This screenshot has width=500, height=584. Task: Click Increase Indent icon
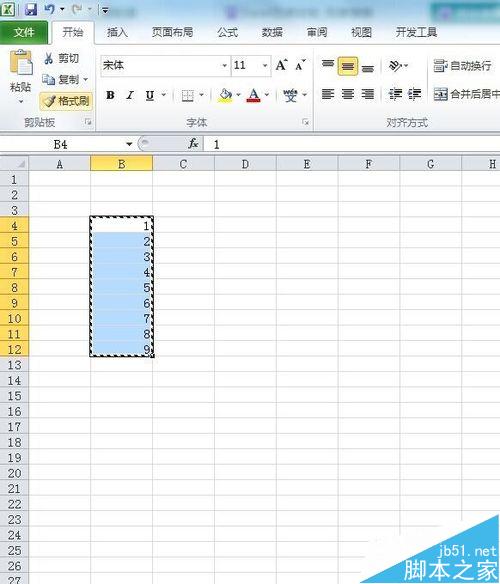point(414,95)
